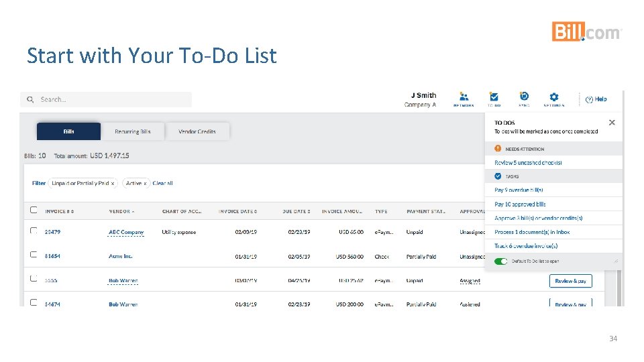Sort by Invoice # column
644x362 pixels.
coord(60,211)
